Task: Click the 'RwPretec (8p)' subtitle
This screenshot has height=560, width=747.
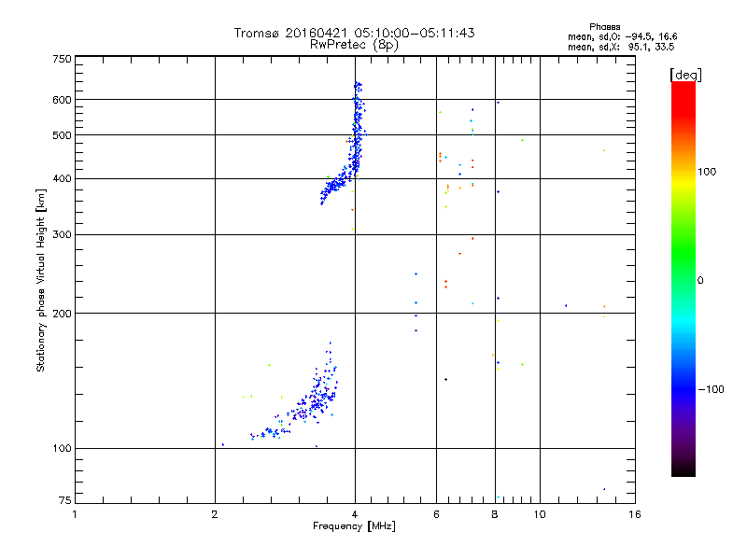Action: pos(354,45)
